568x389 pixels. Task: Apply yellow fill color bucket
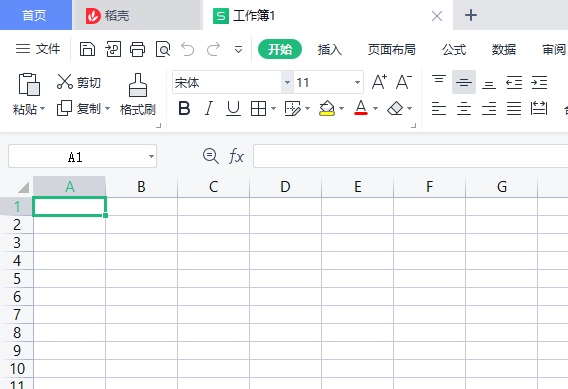[327, 108]
